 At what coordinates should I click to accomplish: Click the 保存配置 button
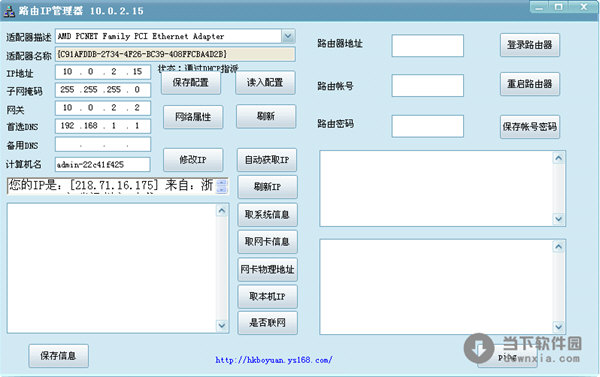[191, 82]
